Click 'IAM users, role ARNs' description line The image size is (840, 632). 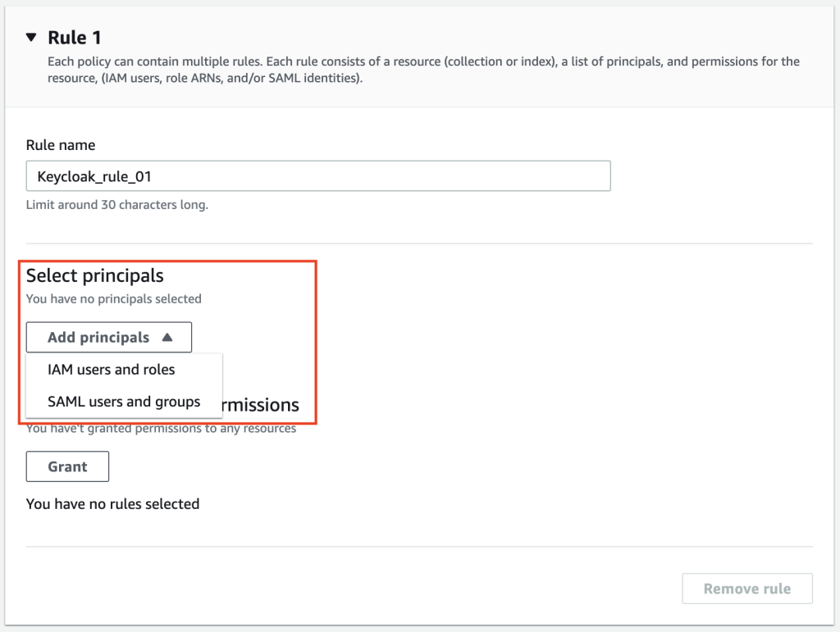205,78
